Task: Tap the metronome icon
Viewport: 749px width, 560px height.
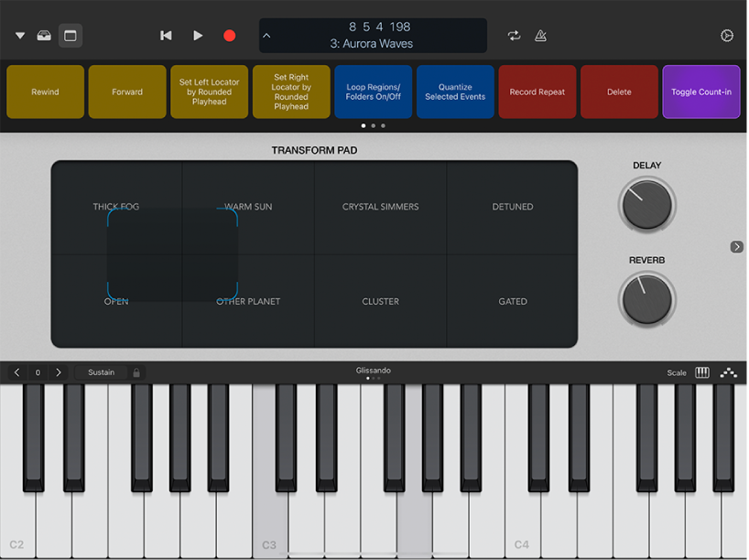Action: tap(540, 35)
